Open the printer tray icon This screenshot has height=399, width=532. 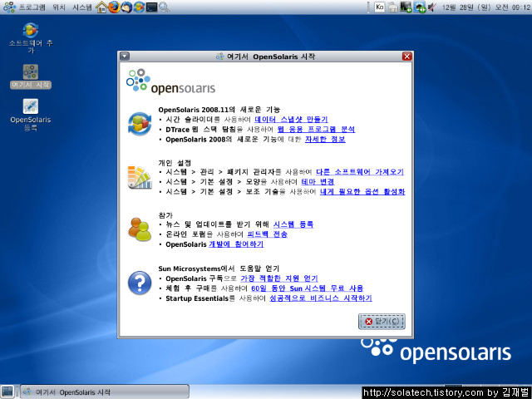(393, 7)
